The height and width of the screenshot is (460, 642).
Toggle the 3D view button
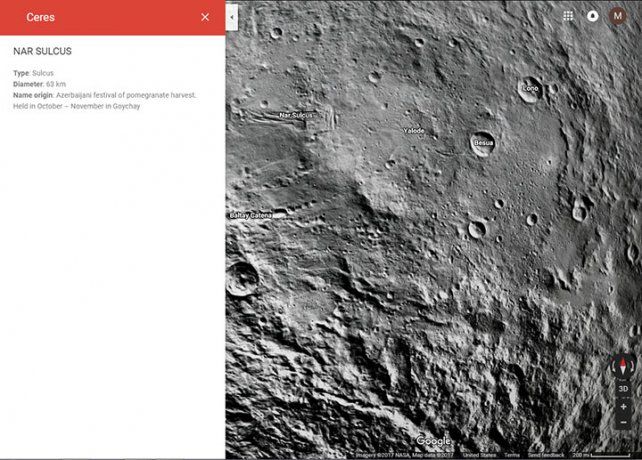click(x=623, y=388)
